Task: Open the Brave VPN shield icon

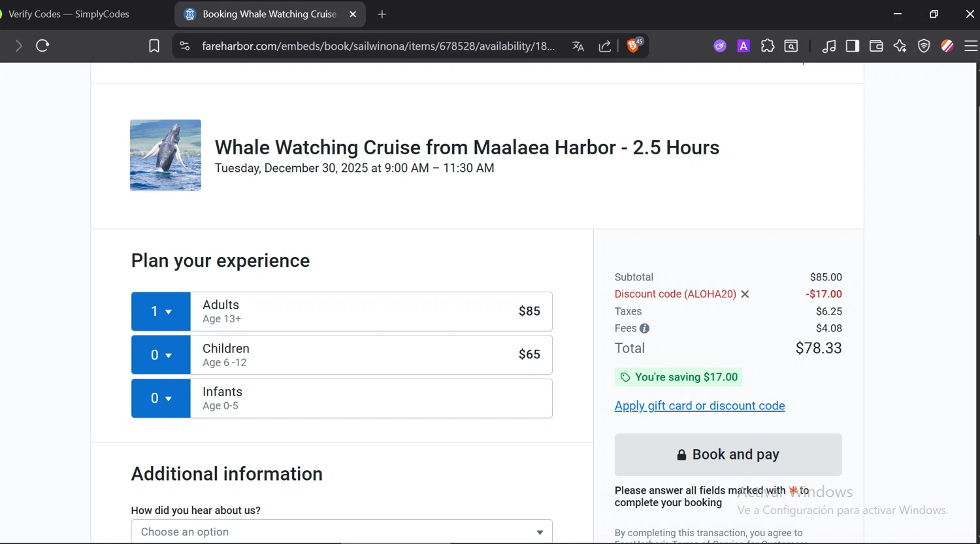Action: click(x=924, y=46)
